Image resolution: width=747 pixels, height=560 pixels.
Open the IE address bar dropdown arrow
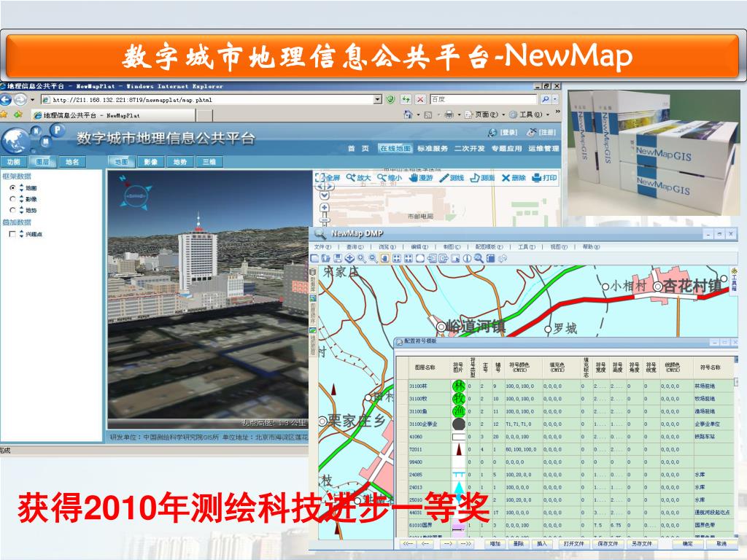point(378,99)
